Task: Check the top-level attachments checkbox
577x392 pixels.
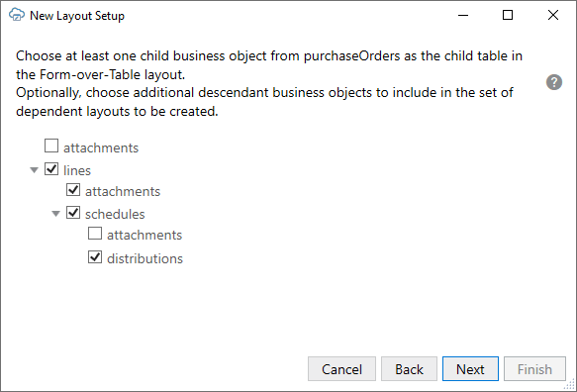Action: click(x=51, y=146)
